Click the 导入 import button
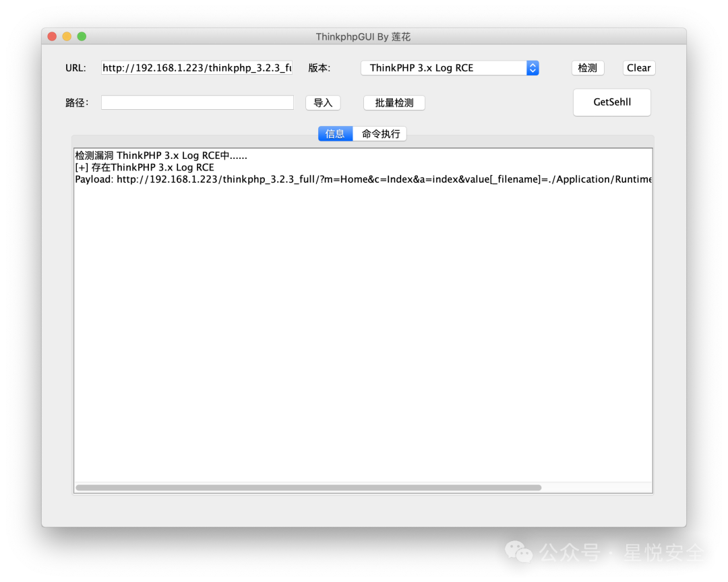The width and height of the screenshot is (728, 582). pos(323,102)
